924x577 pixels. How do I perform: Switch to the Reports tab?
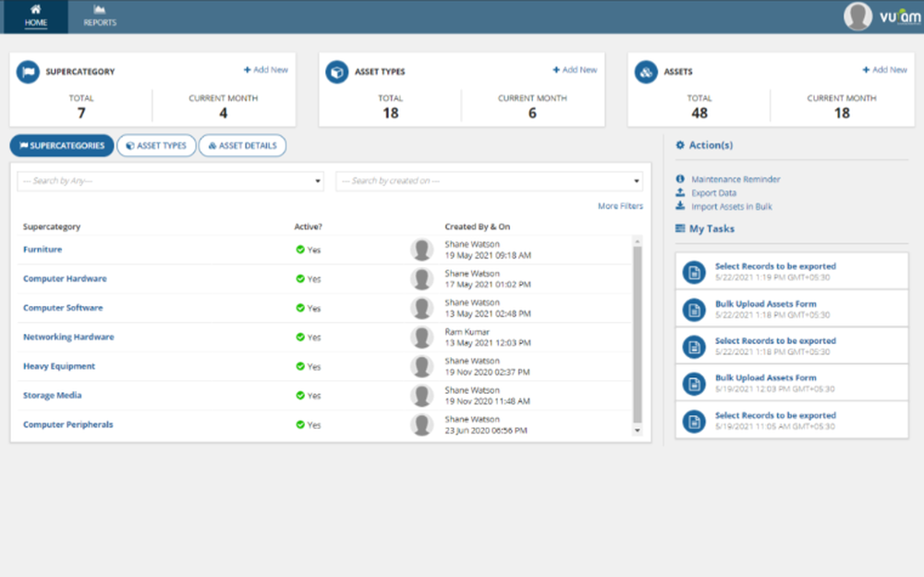point(99,16)
